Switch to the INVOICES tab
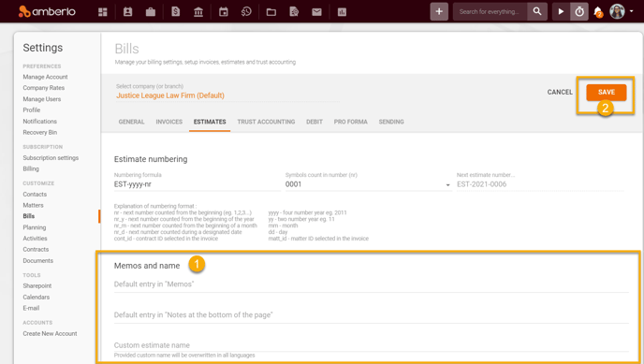644x364 pixels. pos(168,122)
